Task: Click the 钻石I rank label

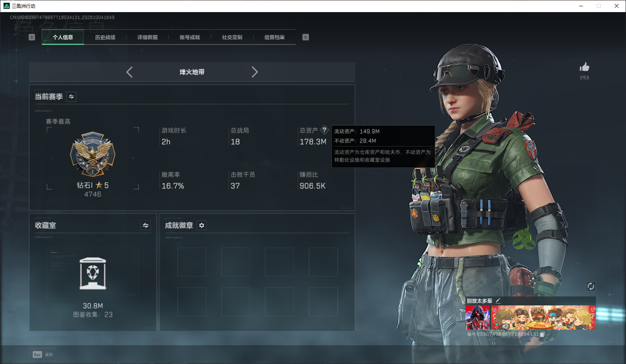Action: (84, 185)
